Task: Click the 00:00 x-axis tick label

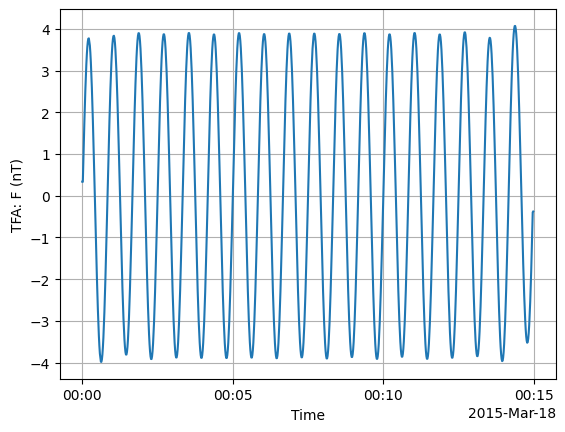Action: (x=82, y=396)
